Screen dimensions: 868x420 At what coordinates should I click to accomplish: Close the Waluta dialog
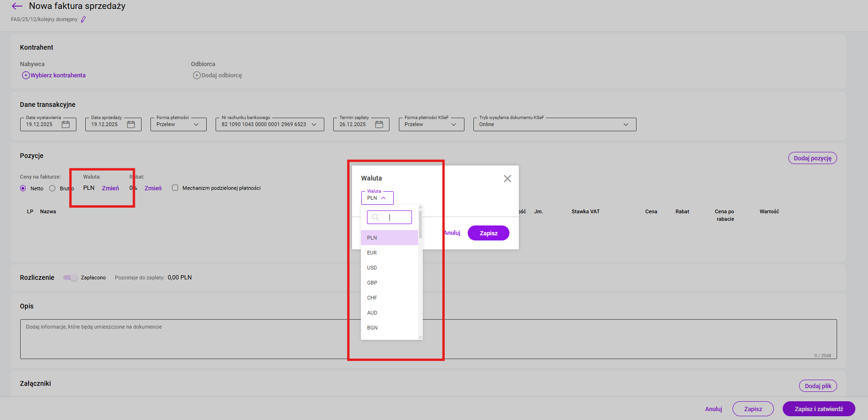point(507,179)
